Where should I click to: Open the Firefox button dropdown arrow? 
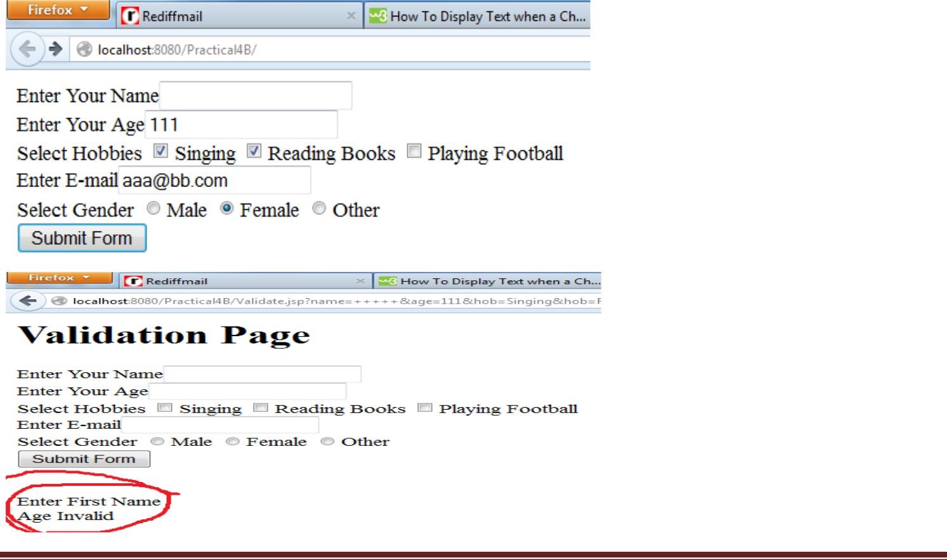tap(84, 10)
